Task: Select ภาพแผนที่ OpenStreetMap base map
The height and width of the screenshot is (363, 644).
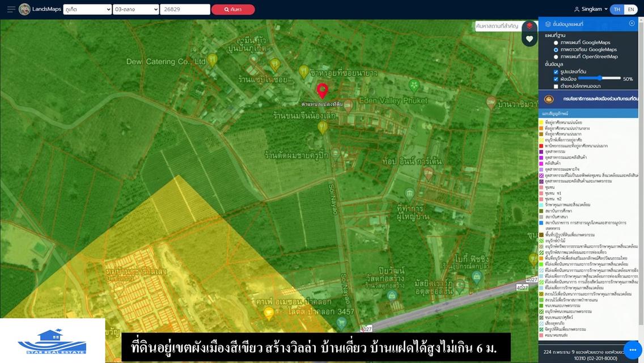Action: pos(556,57)
